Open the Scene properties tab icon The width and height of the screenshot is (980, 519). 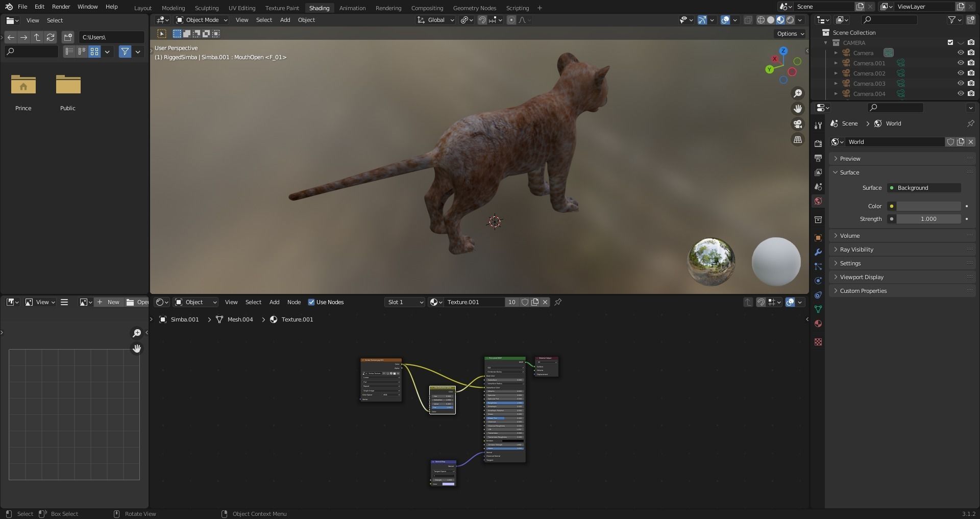818,186
